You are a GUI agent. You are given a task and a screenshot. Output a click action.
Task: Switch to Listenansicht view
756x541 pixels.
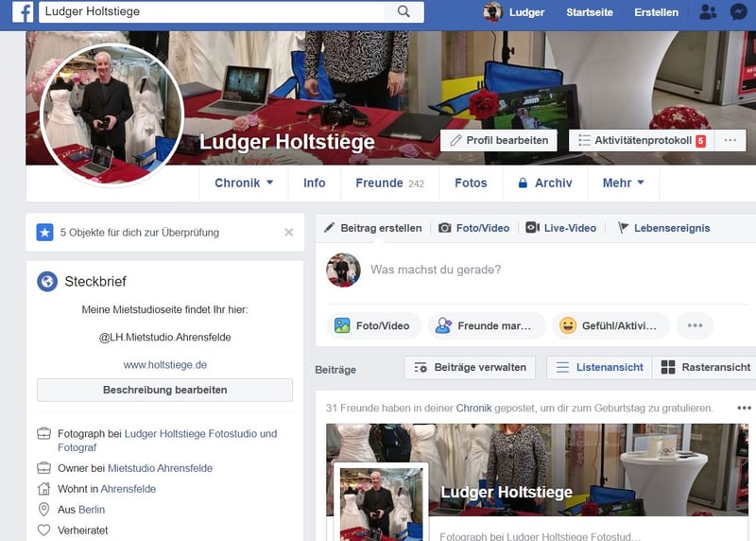pyautogui.click(x=599, y=367)
